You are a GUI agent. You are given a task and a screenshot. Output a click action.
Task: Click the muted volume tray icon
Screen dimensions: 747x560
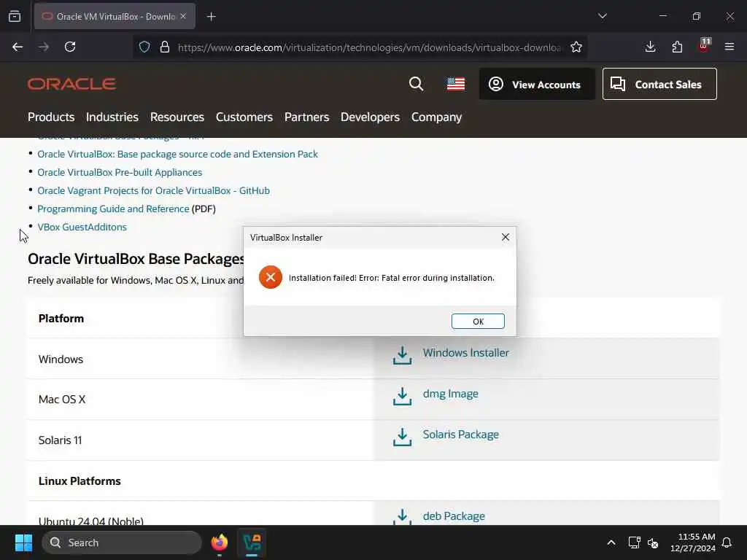pyautogui.click(x=653, y=542)
